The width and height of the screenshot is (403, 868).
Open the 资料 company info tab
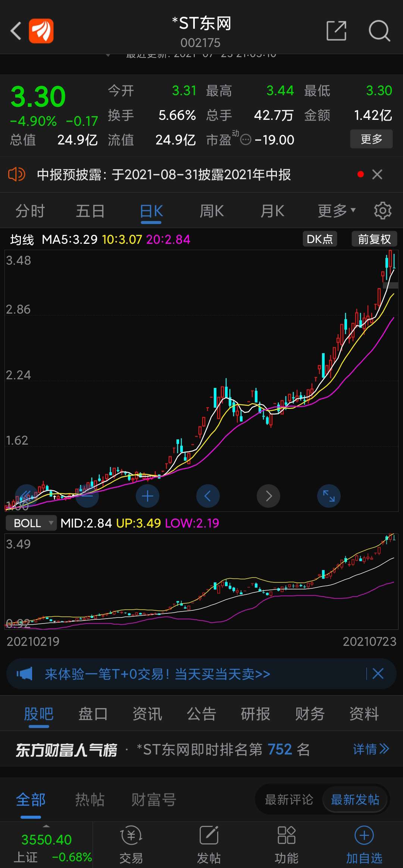point(364,714)
